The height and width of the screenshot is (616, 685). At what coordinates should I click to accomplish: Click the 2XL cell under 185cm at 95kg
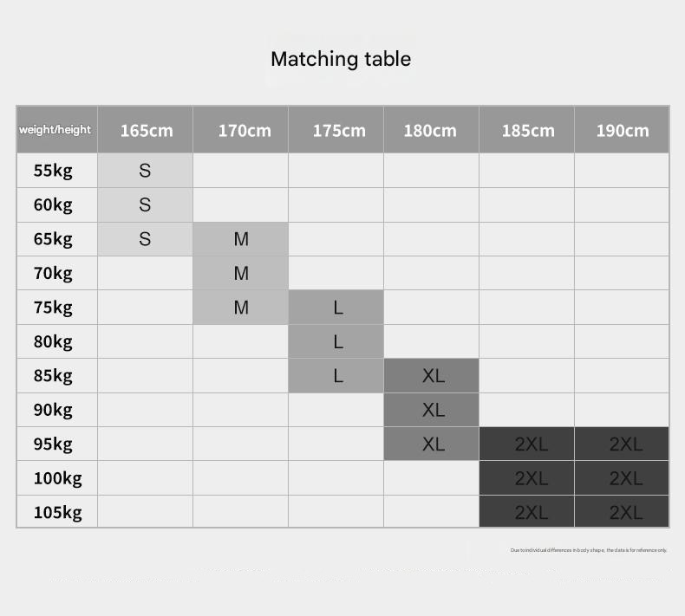531,444
